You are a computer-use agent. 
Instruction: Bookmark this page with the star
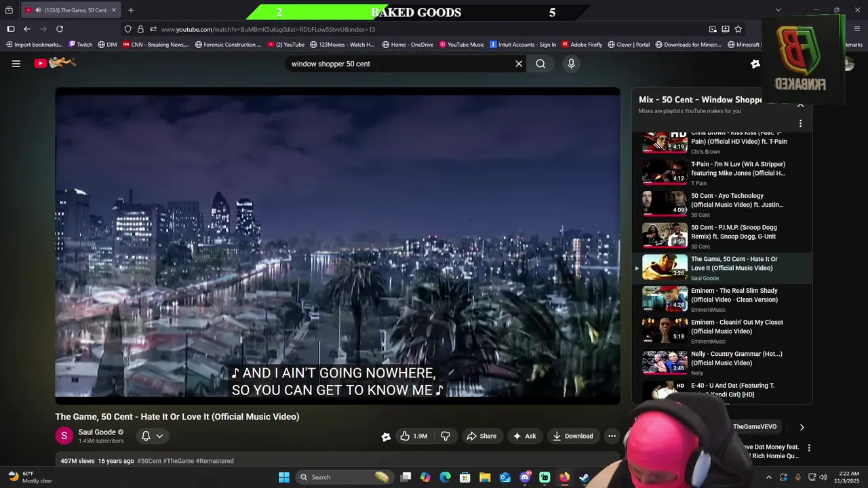[x=738, y=29]
